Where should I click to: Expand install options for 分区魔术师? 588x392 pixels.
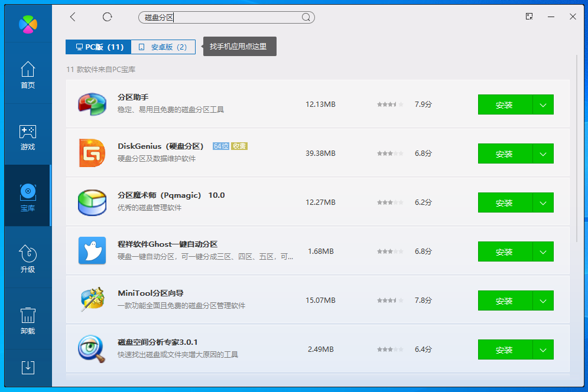tap(543, 202)
